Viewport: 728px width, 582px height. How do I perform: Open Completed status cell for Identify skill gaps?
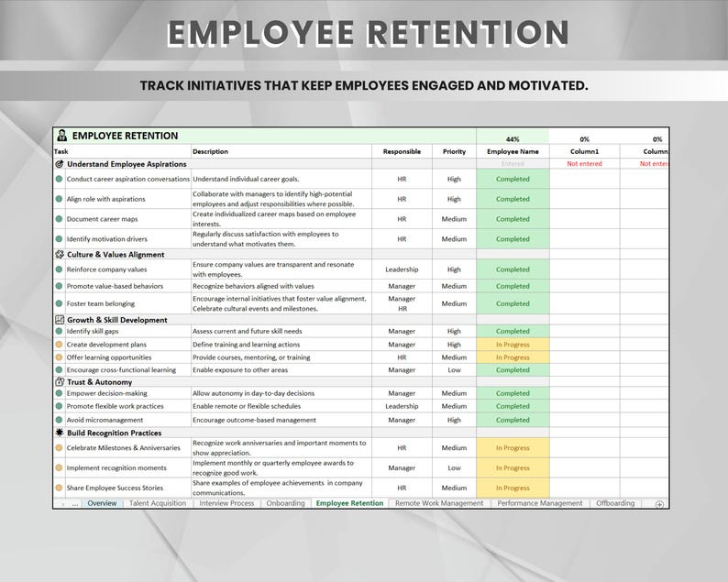tap(513, 331)
